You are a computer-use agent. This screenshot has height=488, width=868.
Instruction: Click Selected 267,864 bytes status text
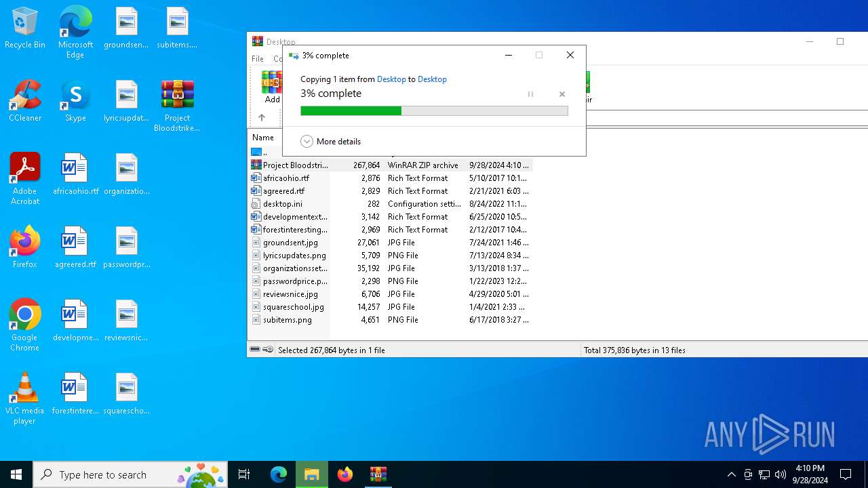(332, 350)
